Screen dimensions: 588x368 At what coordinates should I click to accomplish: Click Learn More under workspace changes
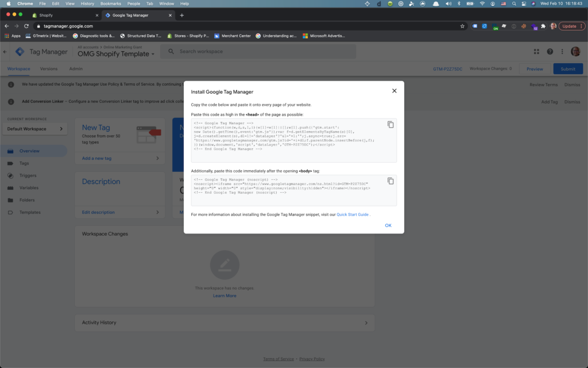point(225,296)
